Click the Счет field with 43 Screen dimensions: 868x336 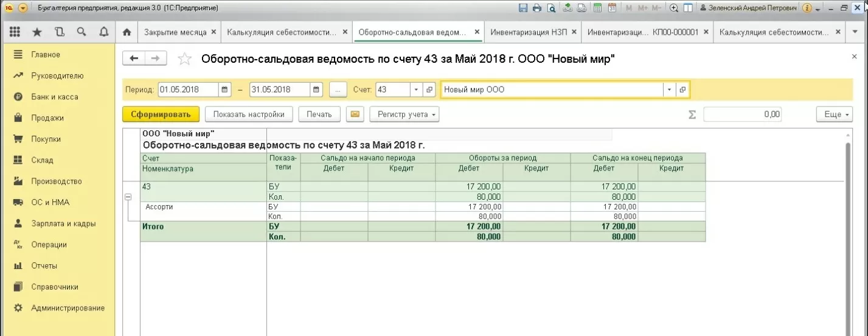(392, 89)
